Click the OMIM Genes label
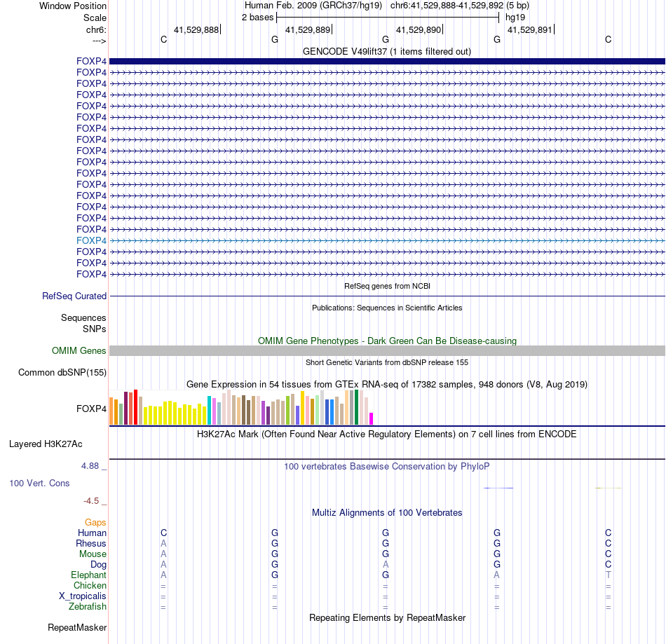Screen dimensions: 666x644 point(79,350)
